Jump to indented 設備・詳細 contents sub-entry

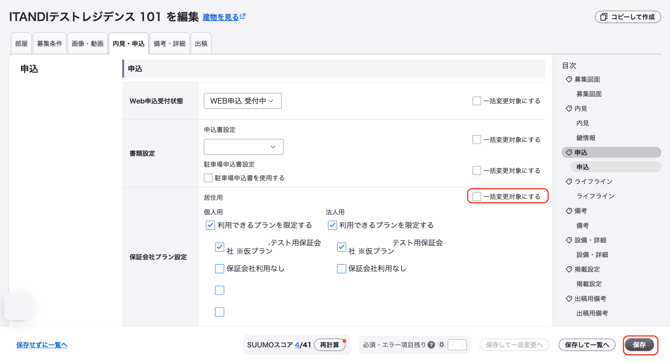point(592,255)
